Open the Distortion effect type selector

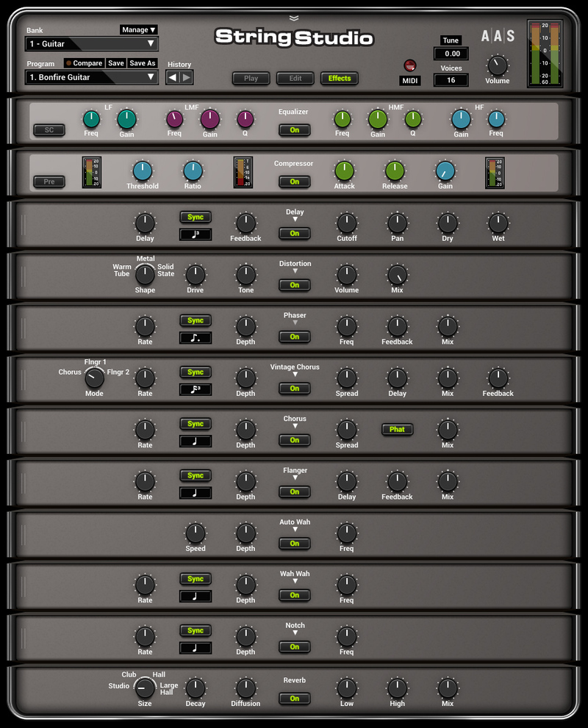point(295,270)
